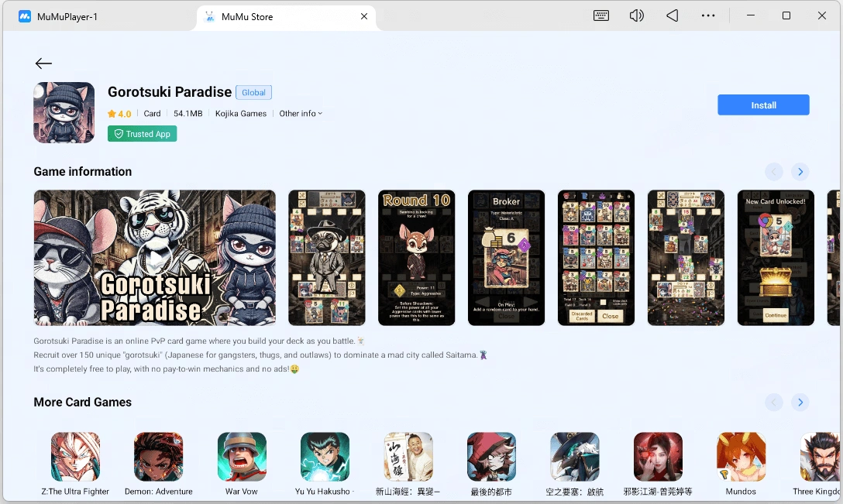Open the Round 10 screenshot
The height and width of the screenshot is (504, 843).
[x=417, y=257]
